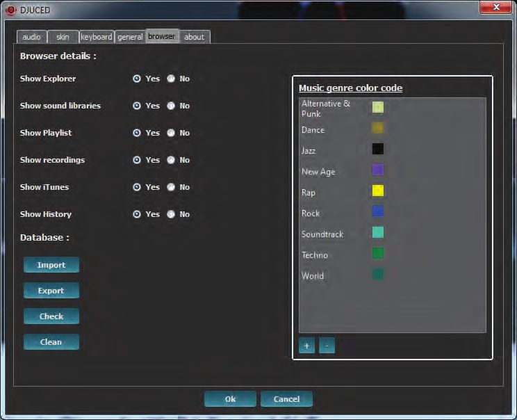The image size is (517, 420).
Task: Choose No for Show sound libraries
Action: [171, 106]
